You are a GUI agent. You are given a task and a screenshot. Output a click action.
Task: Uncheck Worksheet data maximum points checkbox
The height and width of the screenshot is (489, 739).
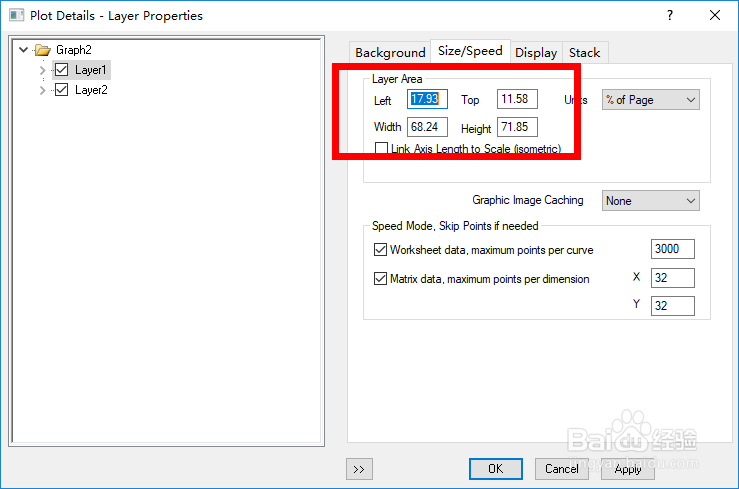(x=380, y=250)
